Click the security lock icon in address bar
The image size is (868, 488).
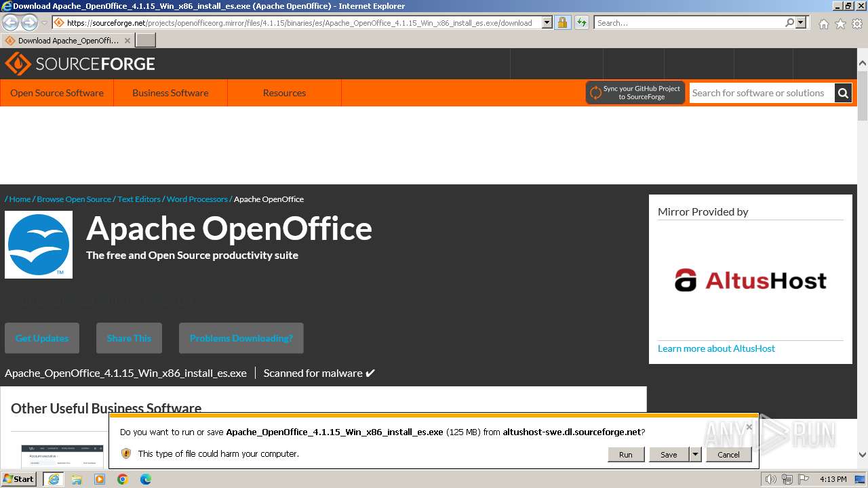(562, 22)
